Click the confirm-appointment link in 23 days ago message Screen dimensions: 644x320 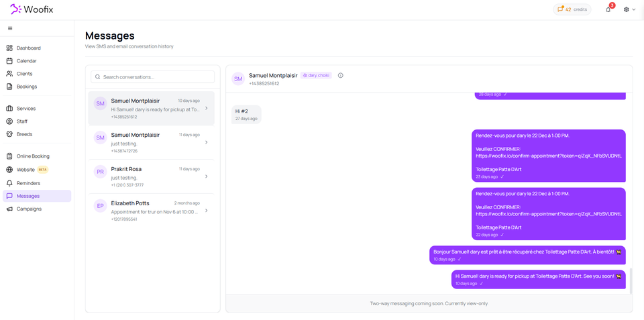(x=548, y=156)
